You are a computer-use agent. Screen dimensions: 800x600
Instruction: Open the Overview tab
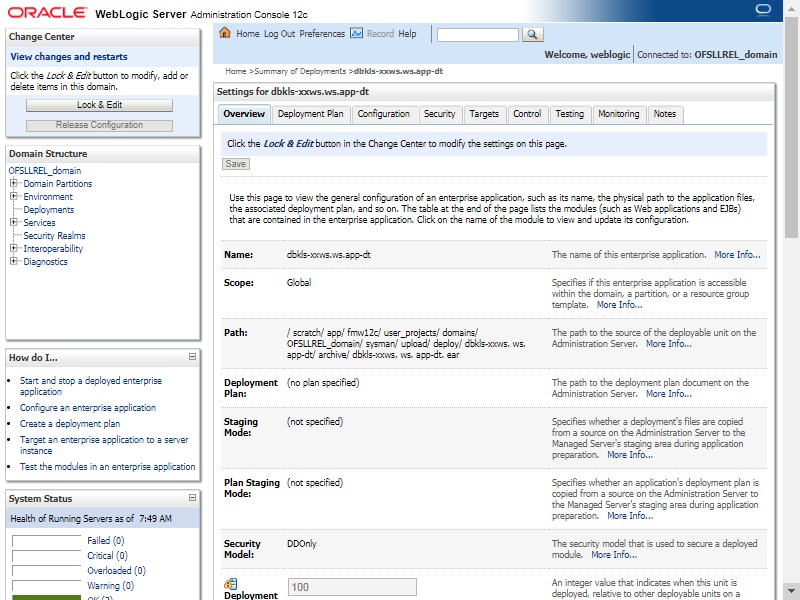coord(244,114)
